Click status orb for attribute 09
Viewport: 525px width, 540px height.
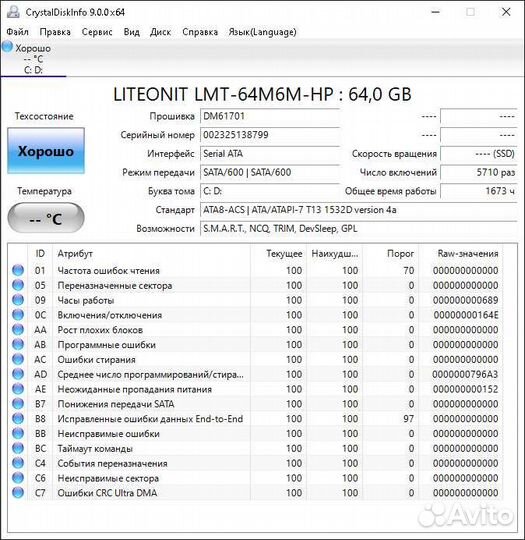tap(18, 300)
